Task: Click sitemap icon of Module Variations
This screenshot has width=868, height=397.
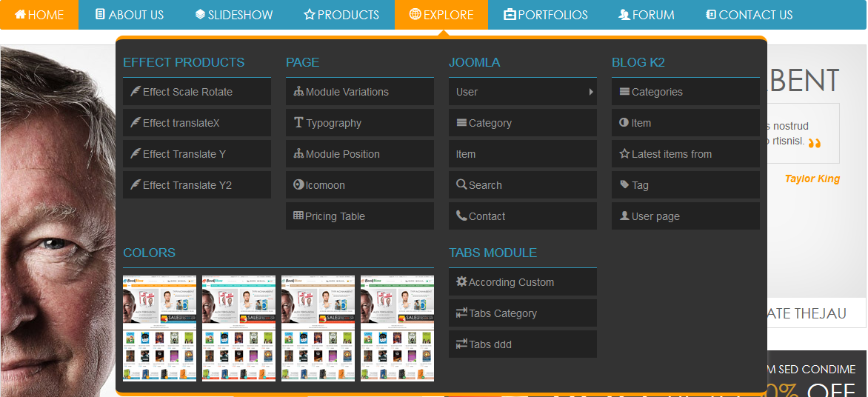Action: pos(298,91)
